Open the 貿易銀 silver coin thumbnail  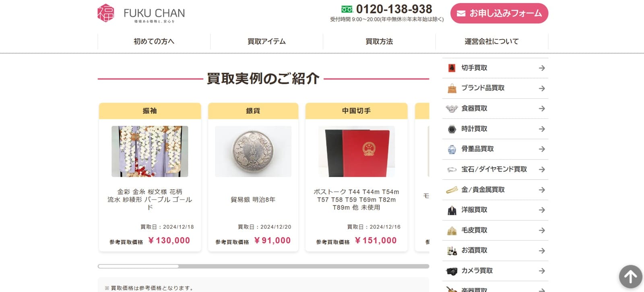253,151
